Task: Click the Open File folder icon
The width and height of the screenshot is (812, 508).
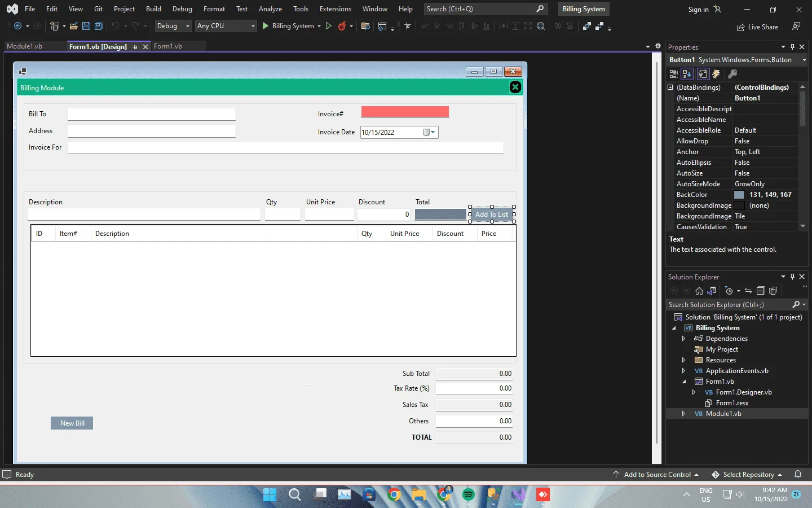Action: coord(73,26)
